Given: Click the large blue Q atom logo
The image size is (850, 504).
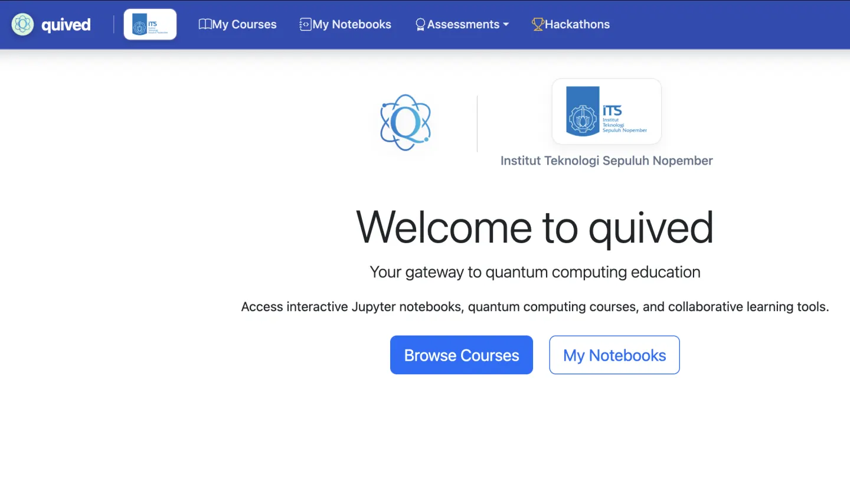Looking at the screenshot, I should click(x=406, y=123).
